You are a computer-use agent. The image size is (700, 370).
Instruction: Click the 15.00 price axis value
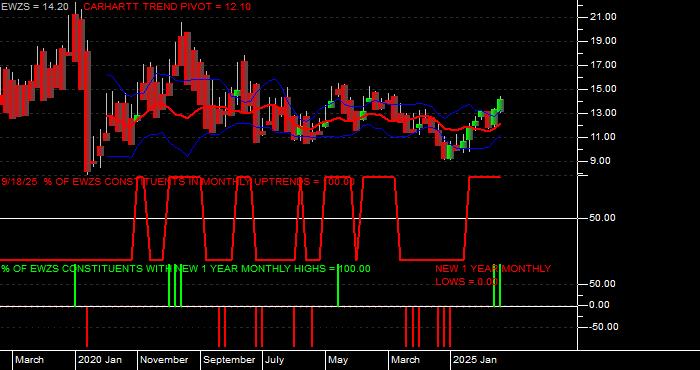pyautogui.click(x=604, y=89)
